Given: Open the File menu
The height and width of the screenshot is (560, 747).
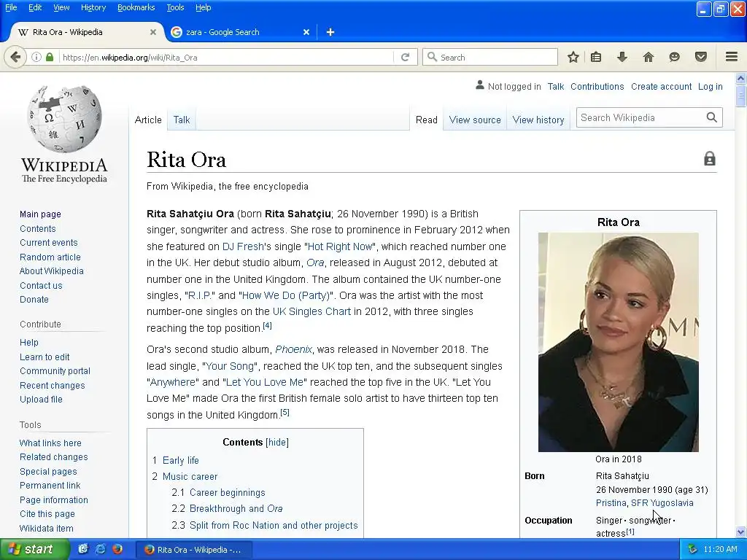Looking at the screenshot, I should tap(10, 7).
